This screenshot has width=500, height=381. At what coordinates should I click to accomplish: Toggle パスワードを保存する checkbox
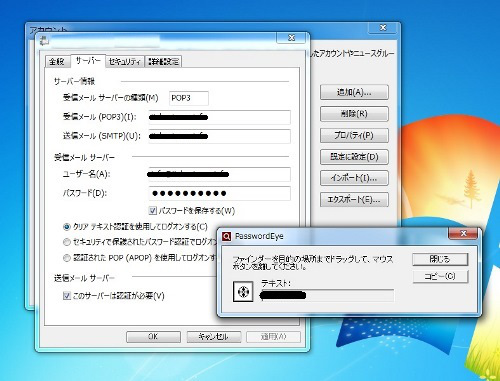[153, 210]
